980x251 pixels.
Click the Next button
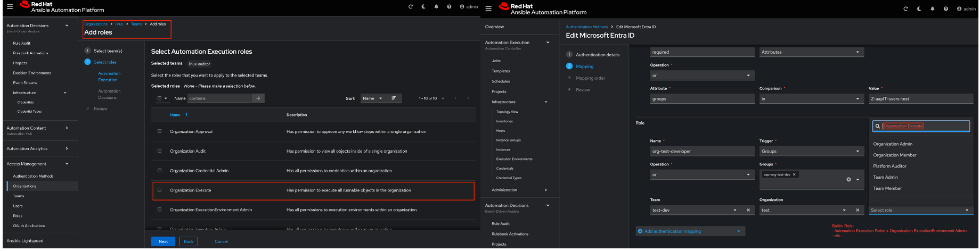[163, 241]
